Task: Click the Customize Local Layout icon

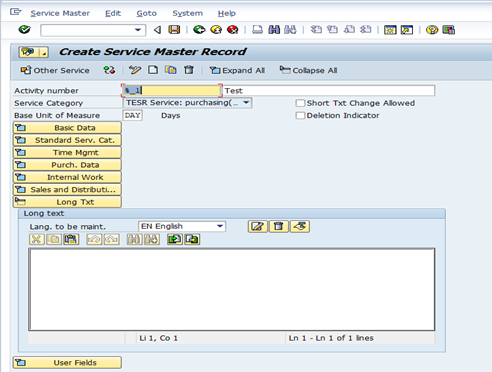Action: click(449, 30)
